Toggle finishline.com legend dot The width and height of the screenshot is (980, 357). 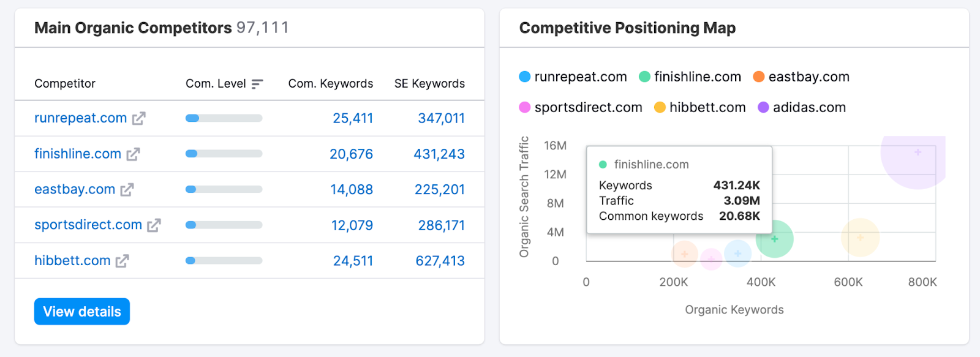click(644, 77)
